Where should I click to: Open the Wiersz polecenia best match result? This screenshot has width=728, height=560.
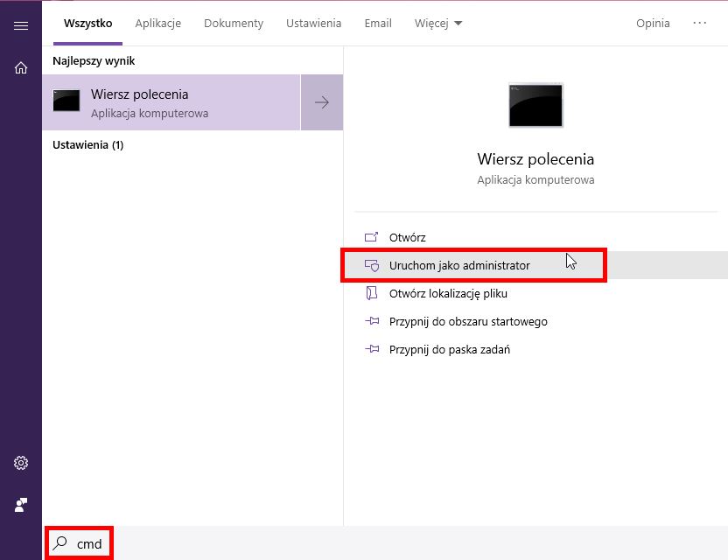pyautogui.click(x=171, y=102)
